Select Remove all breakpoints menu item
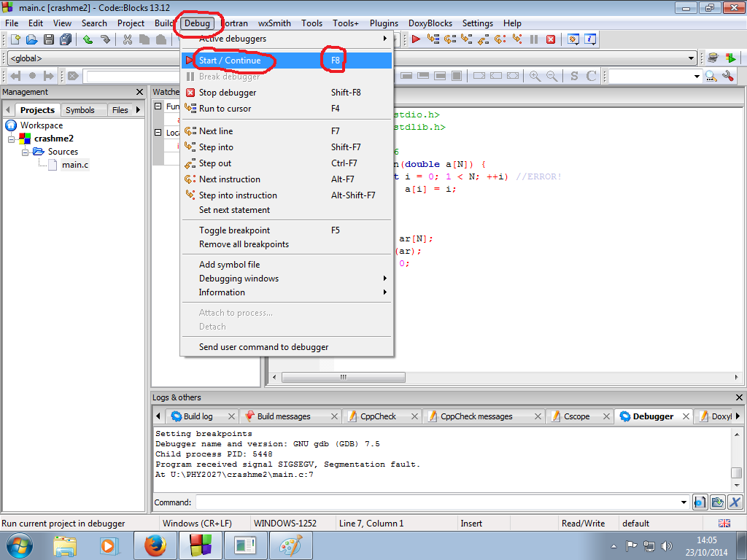The image size is (747, 560). pyautogui.click(x=287, y=244)
